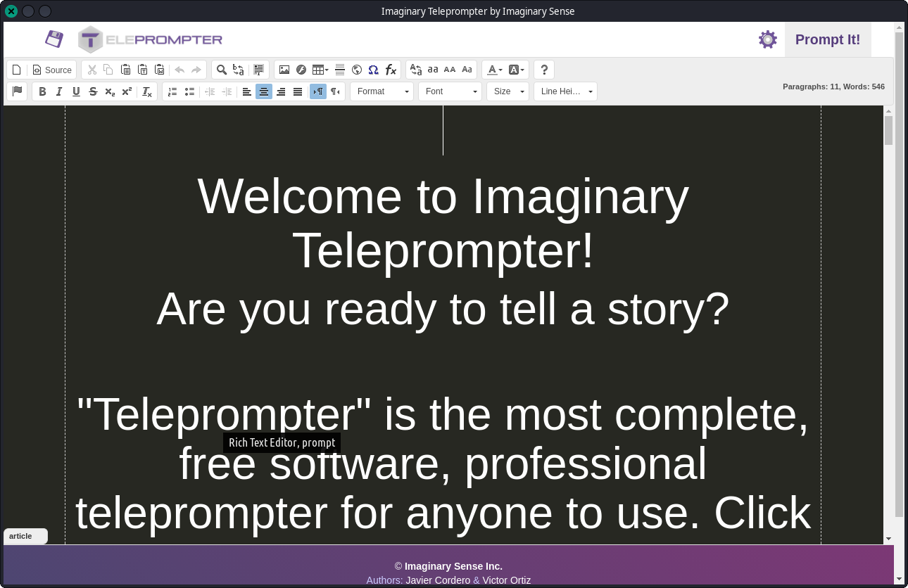Insert a bulleted list

(x=189, y=91)
